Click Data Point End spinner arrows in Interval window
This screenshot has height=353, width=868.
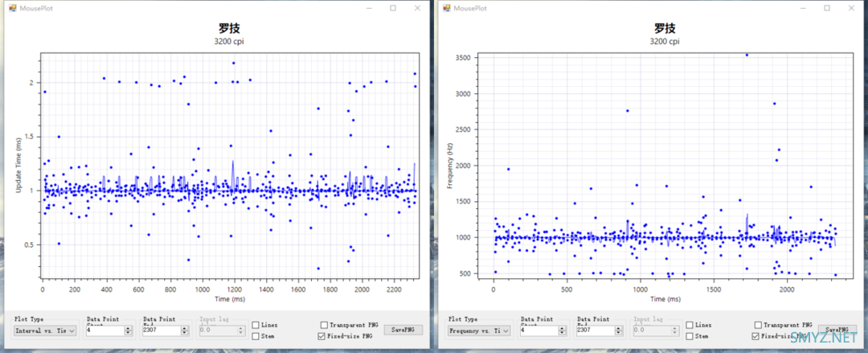point(185,330)
